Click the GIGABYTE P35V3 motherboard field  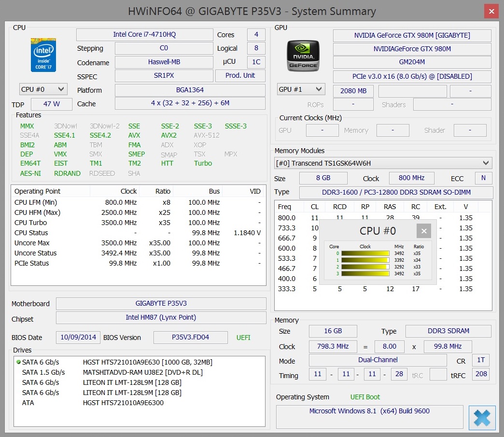click(x=161, y=304)
